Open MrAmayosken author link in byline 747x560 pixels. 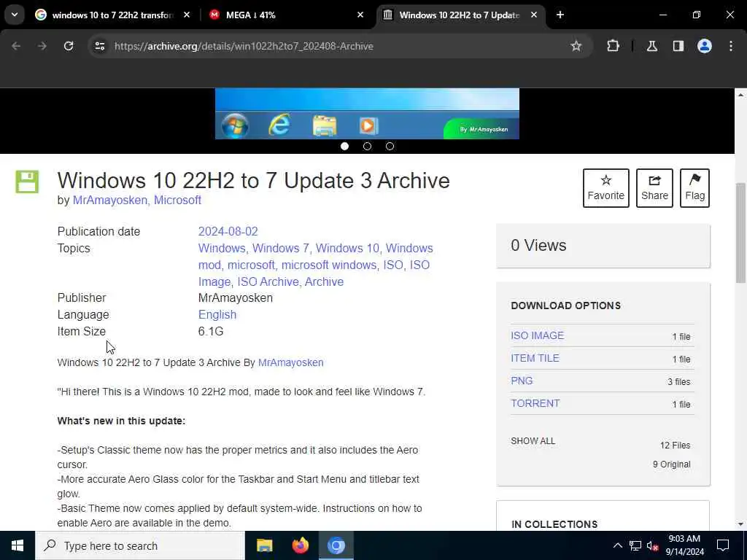(111, 201)
